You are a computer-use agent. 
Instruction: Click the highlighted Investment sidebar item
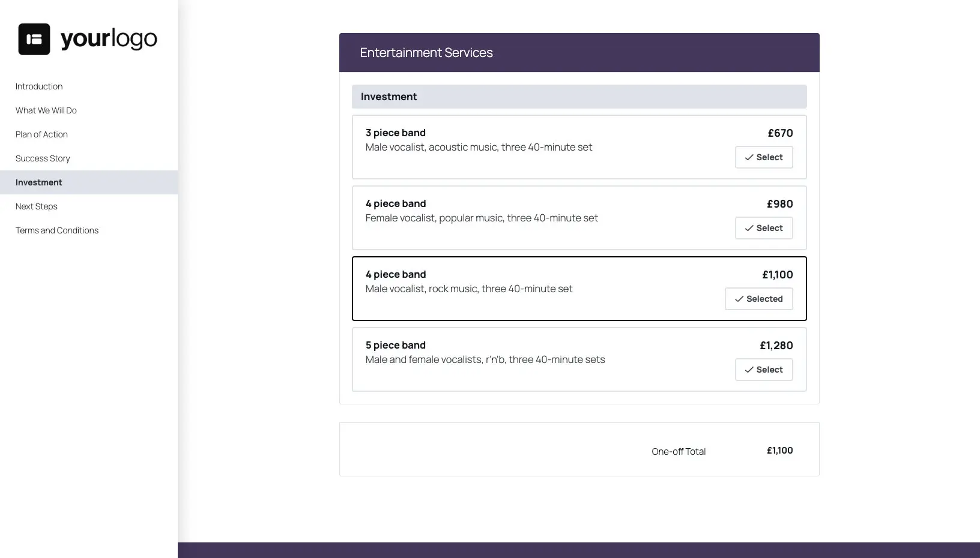[x=38, y=182]
